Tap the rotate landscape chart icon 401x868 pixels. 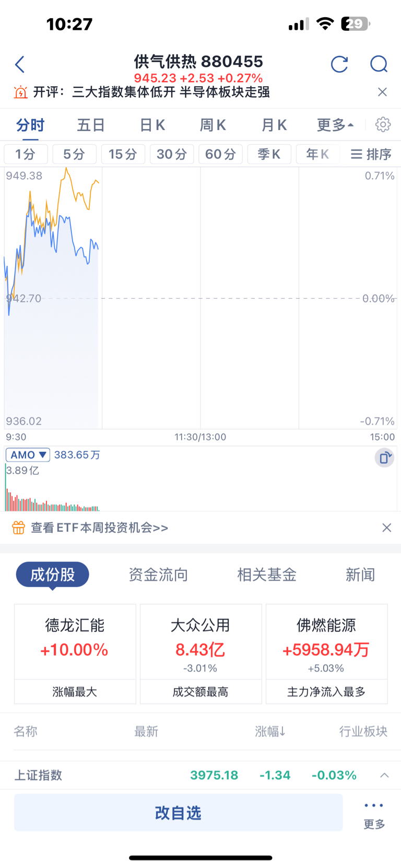384,458
